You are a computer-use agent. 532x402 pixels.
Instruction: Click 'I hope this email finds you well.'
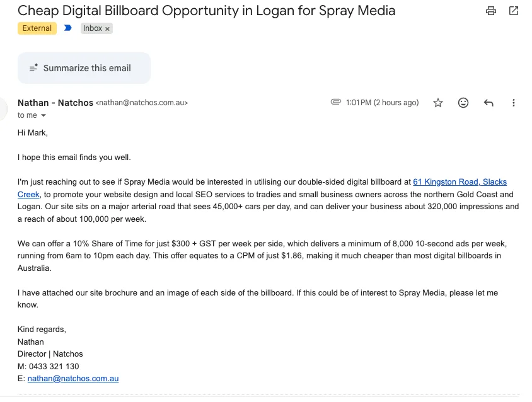(74, 158)
